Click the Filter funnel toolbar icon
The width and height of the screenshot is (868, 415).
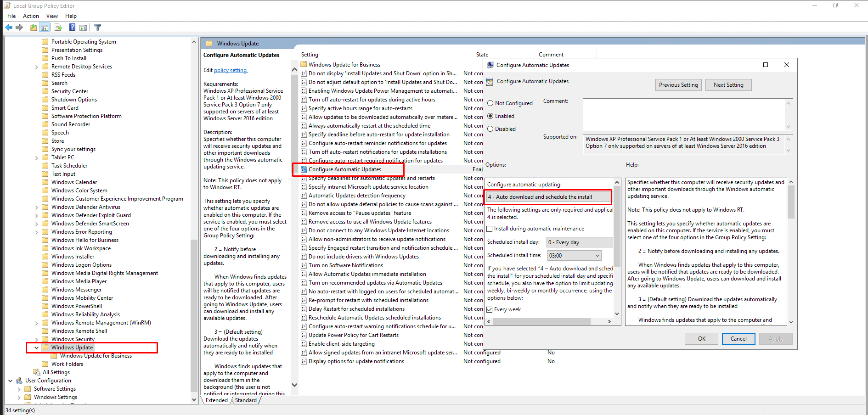coord(97,28)
